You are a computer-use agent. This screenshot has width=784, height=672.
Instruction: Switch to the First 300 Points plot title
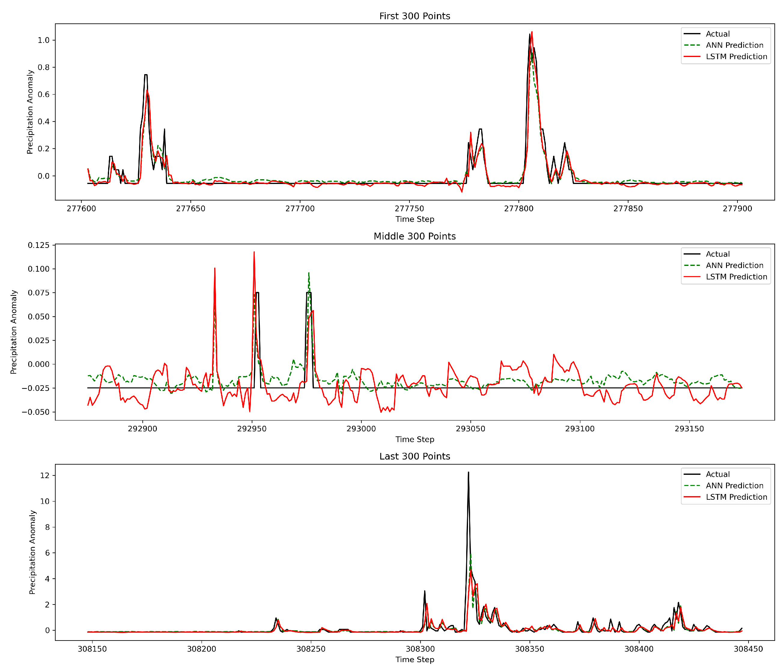(415, 16)
